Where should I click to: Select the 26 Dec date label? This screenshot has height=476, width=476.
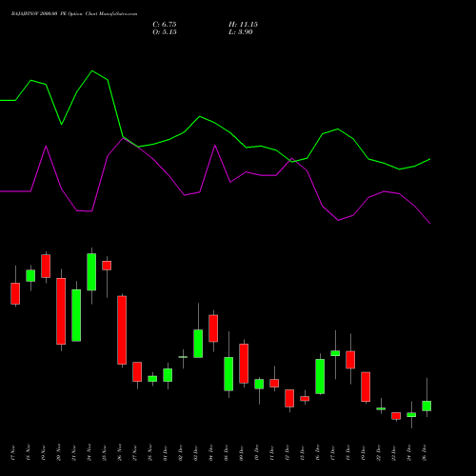425,453
